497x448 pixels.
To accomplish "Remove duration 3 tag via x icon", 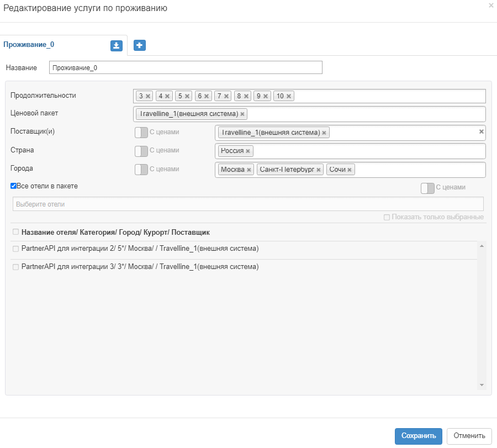I will (x=148, y=96).
